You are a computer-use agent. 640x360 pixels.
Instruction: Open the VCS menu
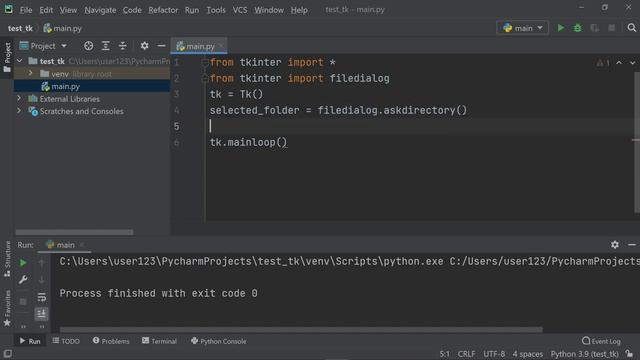click(x=240, y=10)
